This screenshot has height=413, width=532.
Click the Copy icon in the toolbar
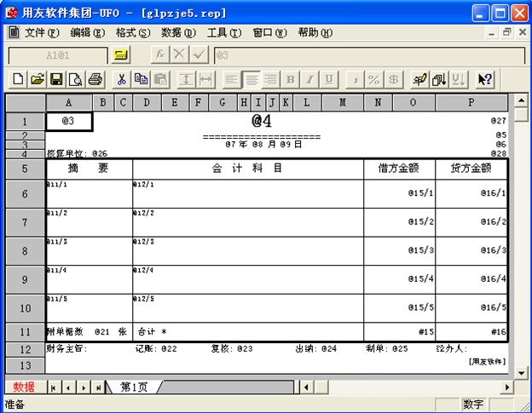[x=141, y=79]
